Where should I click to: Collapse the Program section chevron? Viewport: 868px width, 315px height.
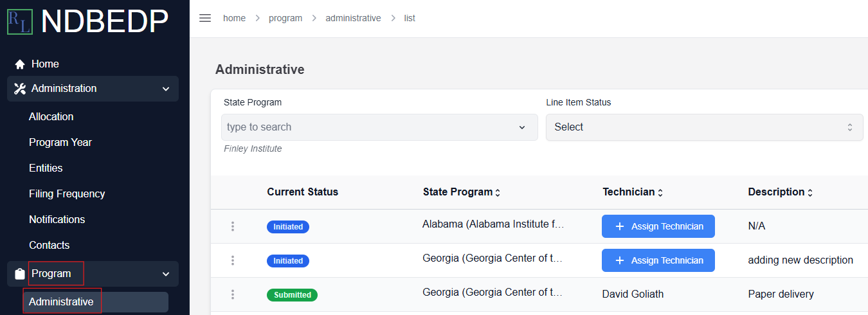point(166,274)
